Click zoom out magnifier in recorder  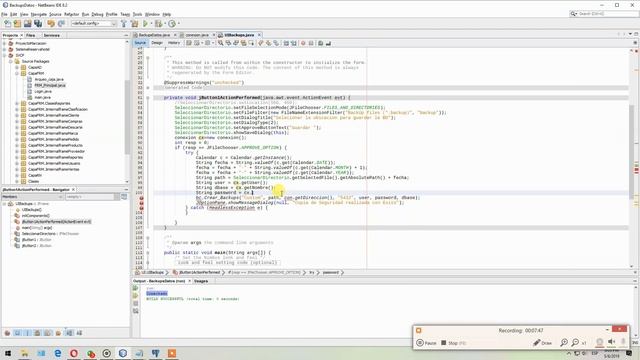[x=575, y=342]
